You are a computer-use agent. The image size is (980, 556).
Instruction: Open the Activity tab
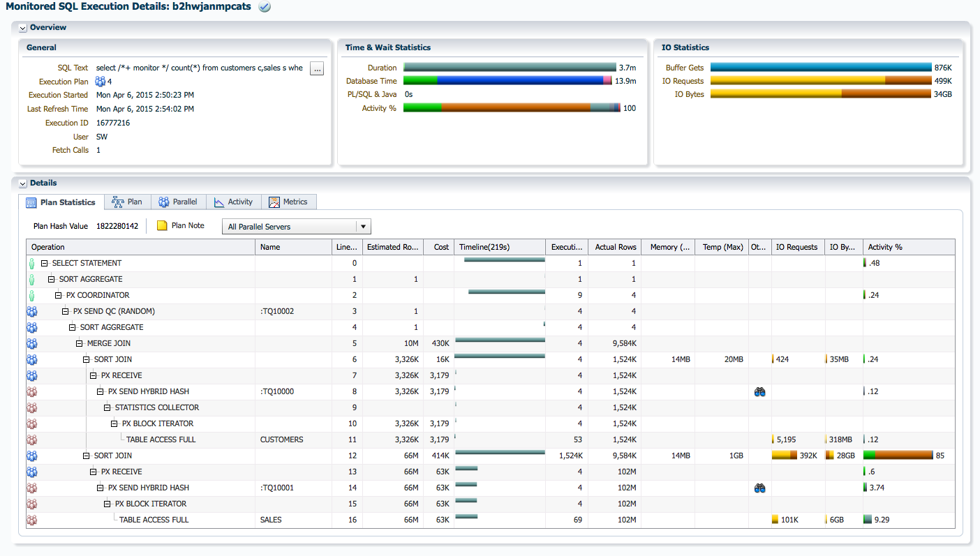(x=233, y=202)
